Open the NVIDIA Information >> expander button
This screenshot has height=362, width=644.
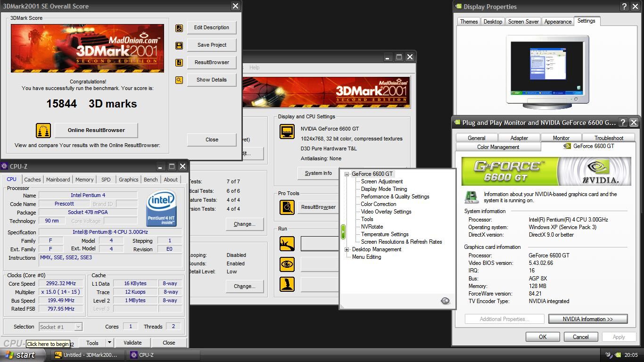tap(588, 319)
